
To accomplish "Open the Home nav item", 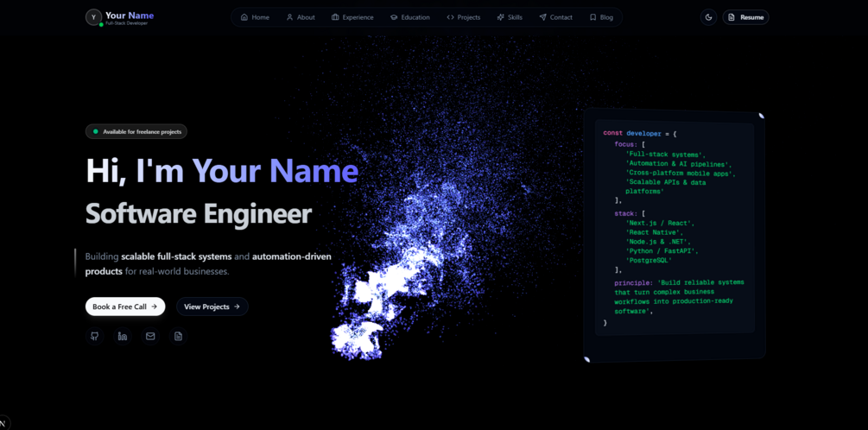I will [x=255, y=17].
